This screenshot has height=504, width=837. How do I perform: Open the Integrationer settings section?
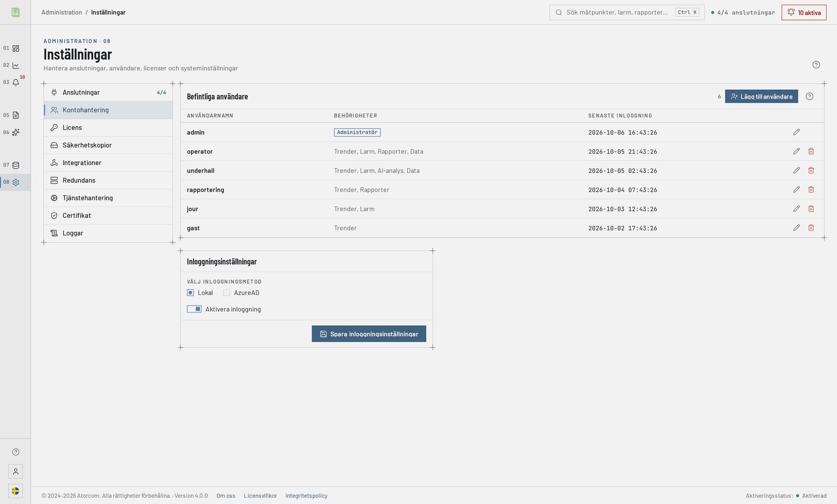pos(108,163)
